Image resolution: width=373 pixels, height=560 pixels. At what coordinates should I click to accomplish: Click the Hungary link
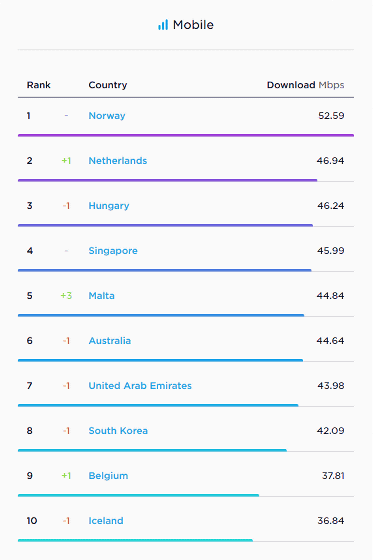click(109, 206)
